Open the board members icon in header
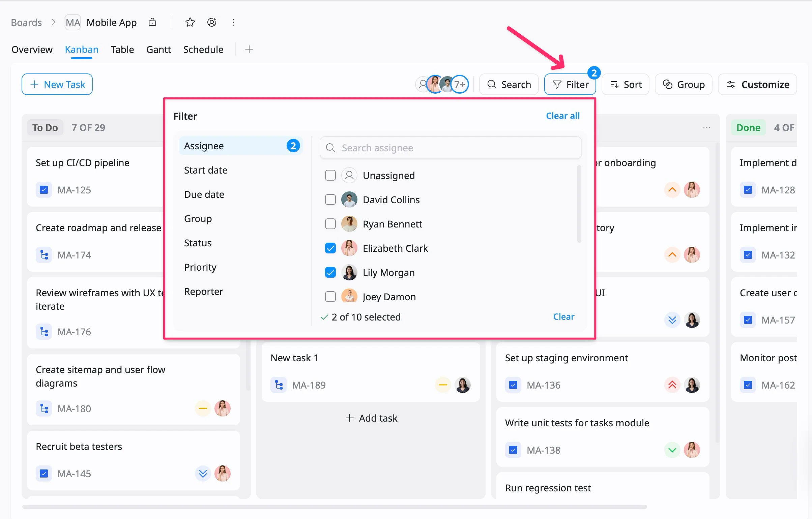This screenshot has height=519, width=812. (212, 22)
